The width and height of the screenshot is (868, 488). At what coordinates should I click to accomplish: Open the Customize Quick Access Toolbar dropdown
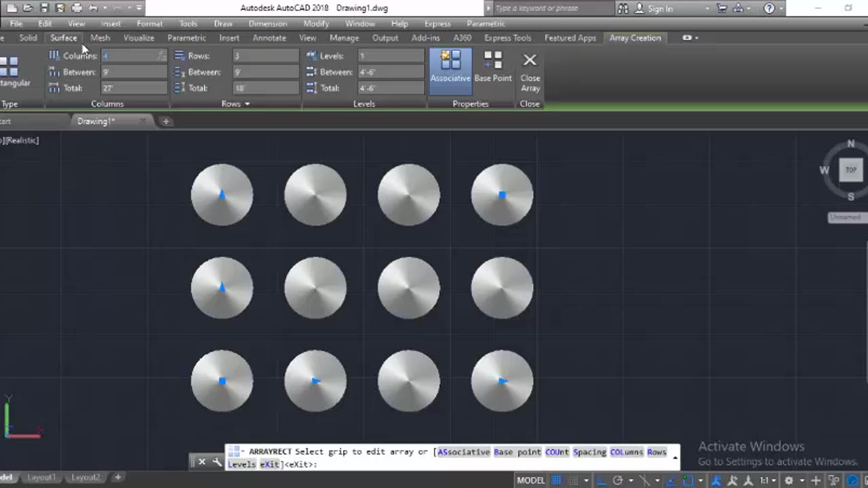coord(138,8)
